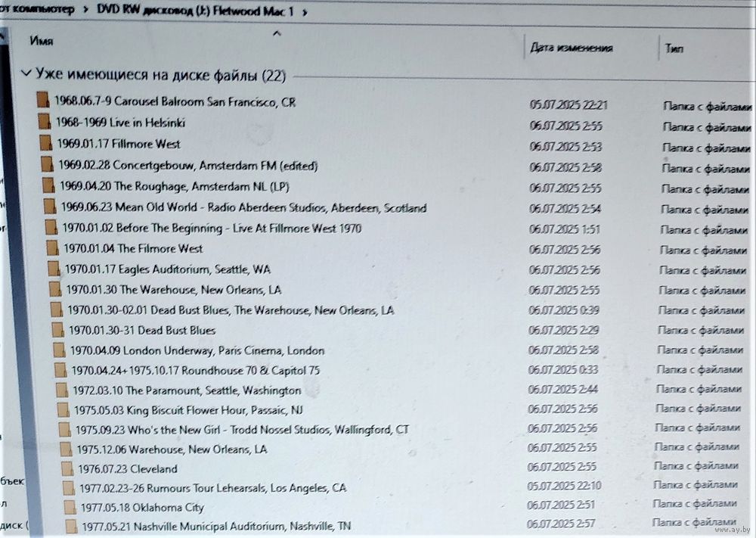Click date '06.07.2025 2:51' of Oklahoma City row
The height and width of the screenshot is (538, 756).
(x=561, y=505)
